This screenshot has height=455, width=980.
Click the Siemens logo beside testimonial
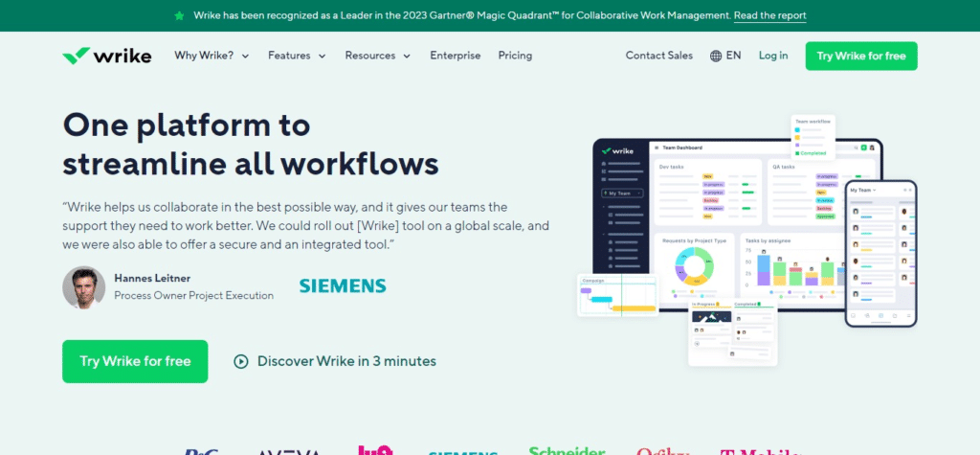click(x=342, y=285)
